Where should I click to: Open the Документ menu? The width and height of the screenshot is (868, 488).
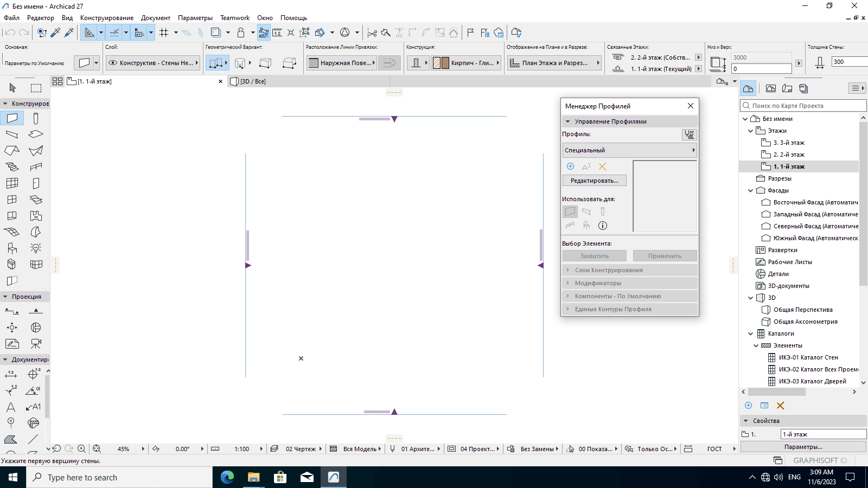[x=156, y=18]
